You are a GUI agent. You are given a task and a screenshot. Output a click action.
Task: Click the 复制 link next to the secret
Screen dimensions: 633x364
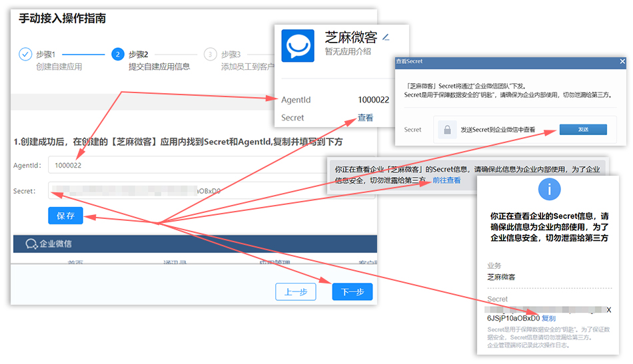pyautogui.click(x=548, y=319)
